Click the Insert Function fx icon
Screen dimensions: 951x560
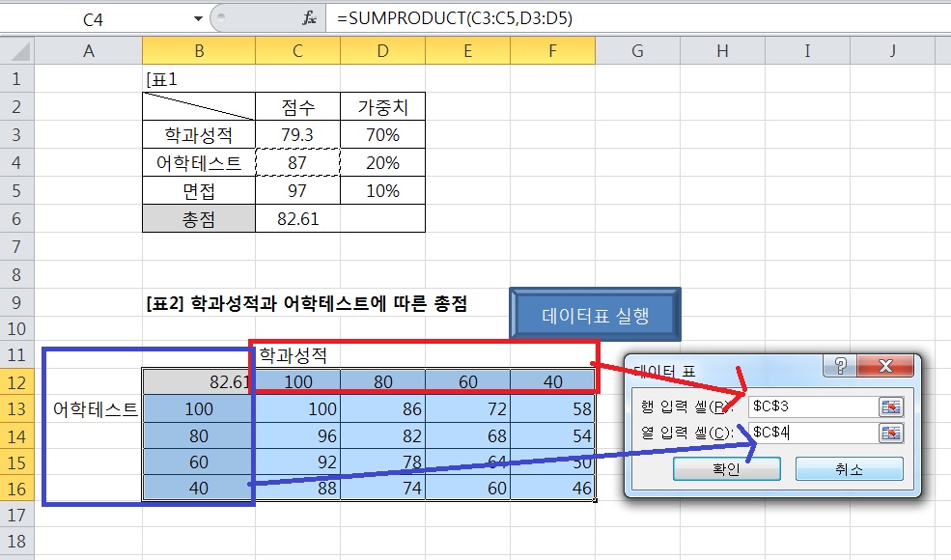310,18
